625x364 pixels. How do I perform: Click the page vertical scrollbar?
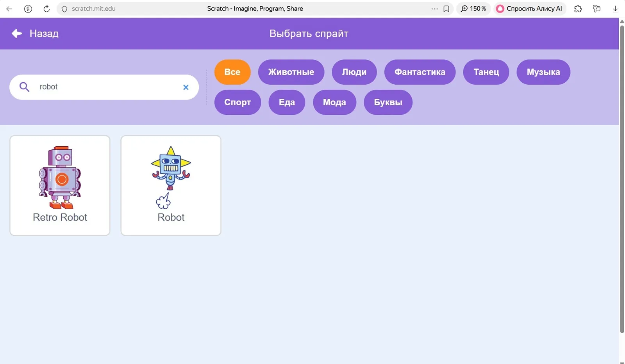(622, 179)
